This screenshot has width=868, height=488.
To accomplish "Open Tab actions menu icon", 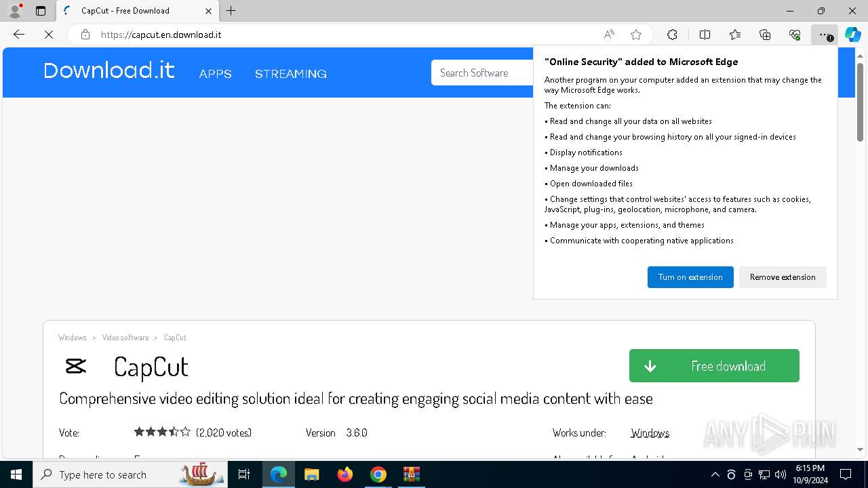I will [41, 11].
